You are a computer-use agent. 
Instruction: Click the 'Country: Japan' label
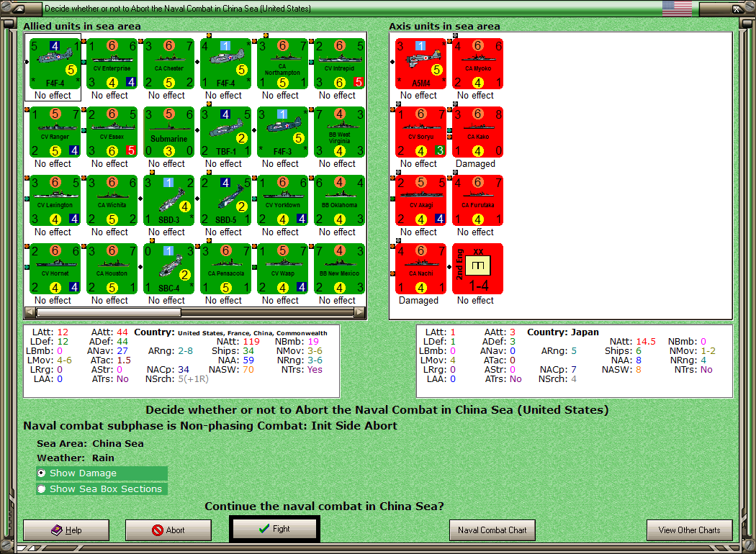tap(563, 332)
